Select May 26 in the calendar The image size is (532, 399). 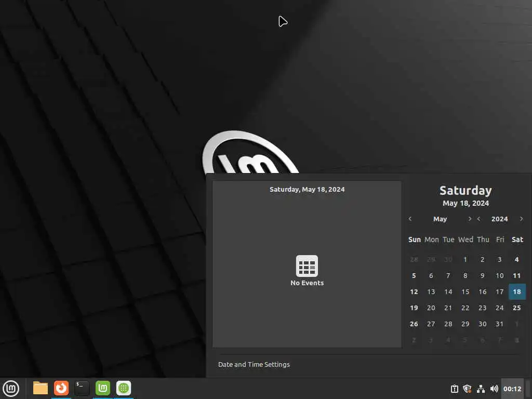point(414,324)
